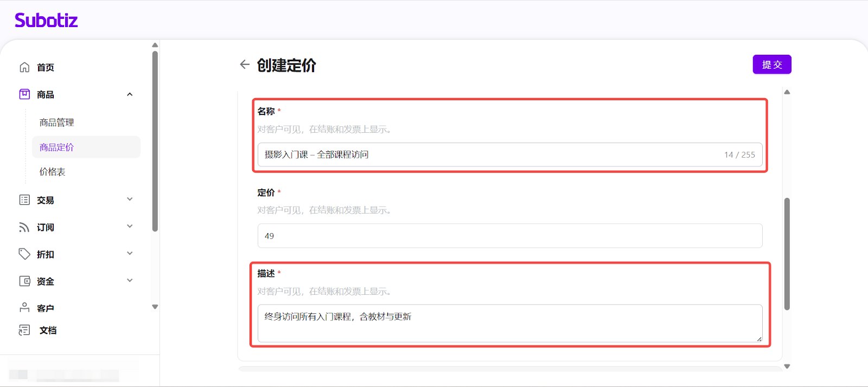868x387 pixels.
Task: Expand the 折扣 section chevron
Action: [x=130, y=254]
